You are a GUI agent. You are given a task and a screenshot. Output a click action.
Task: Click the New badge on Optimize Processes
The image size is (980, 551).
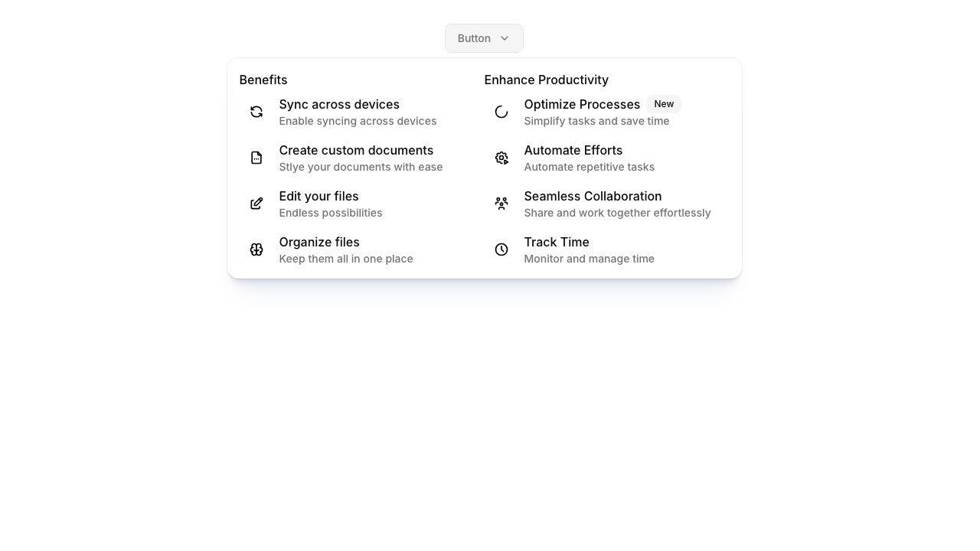tap(663, 104)
